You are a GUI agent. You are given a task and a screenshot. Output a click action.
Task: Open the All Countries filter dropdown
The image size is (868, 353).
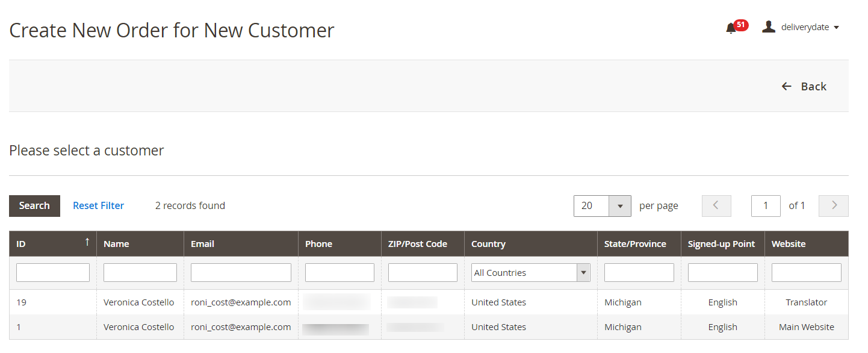coord(530,273)
